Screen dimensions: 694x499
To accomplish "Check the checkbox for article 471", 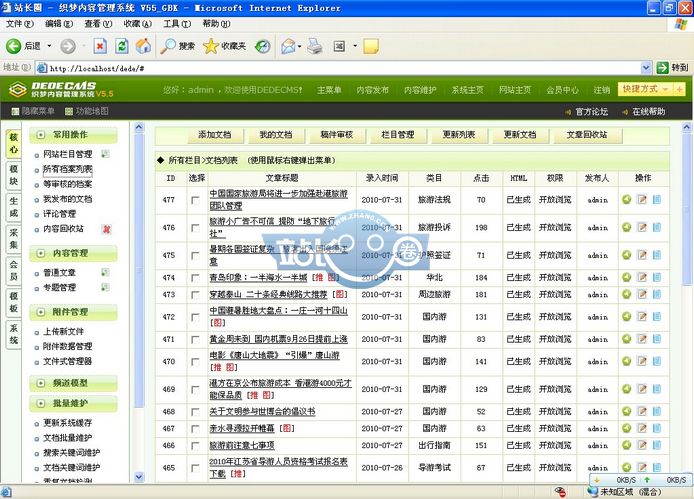I will click(x=195, y=339).
